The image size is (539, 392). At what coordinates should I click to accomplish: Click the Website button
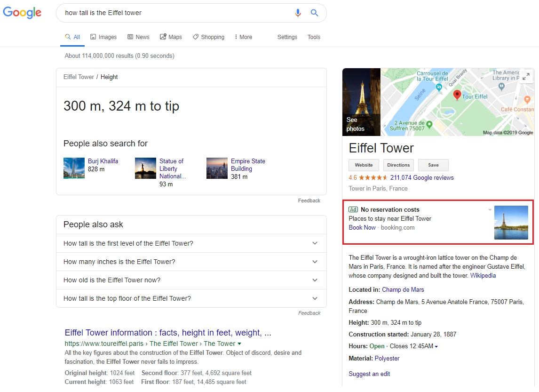click(x=364, y=165)
